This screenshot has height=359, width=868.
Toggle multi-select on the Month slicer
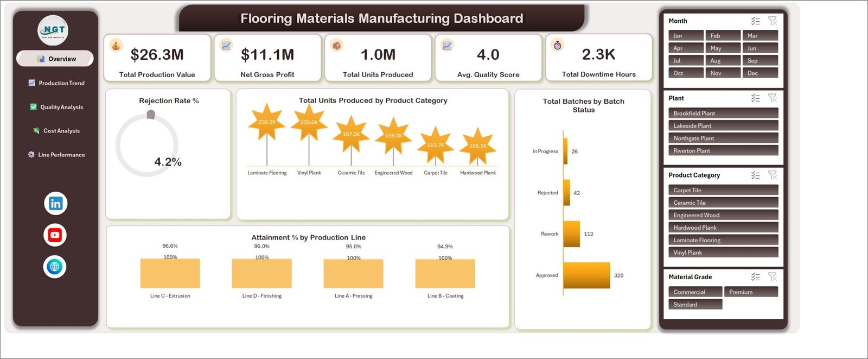[x=755, y=21]
